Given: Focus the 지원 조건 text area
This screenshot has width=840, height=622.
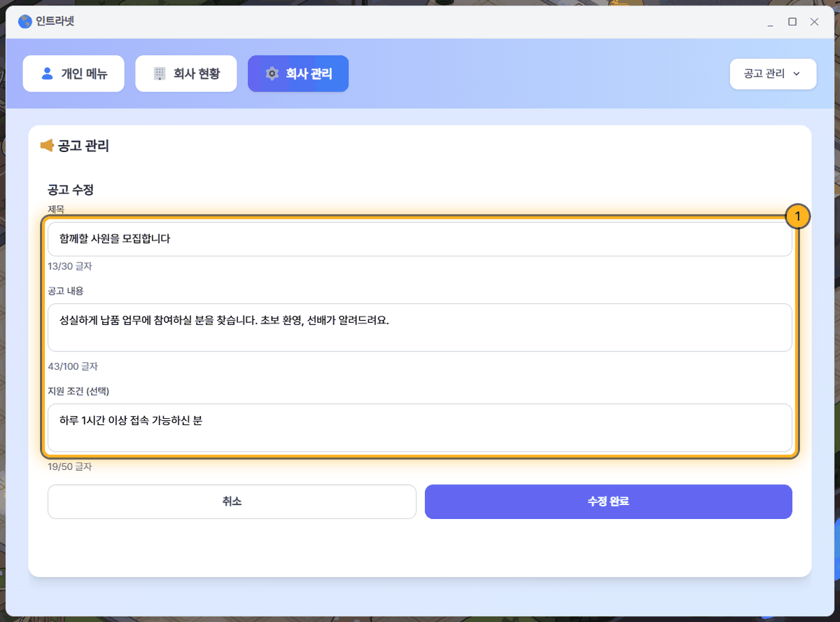Looking at the screenshot, I should [x=420, y=427].
